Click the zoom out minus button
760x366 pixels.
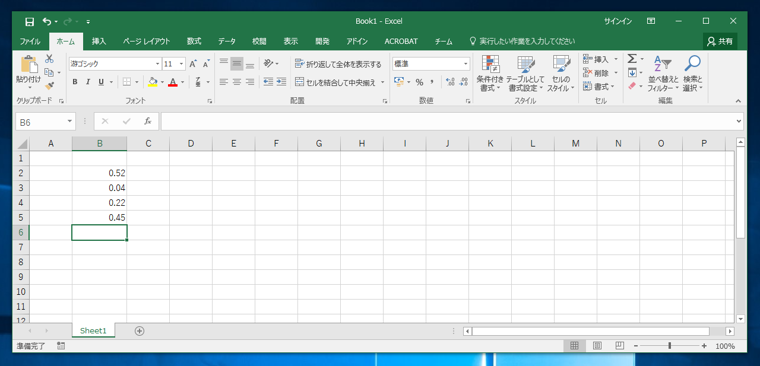click(636, 346)
